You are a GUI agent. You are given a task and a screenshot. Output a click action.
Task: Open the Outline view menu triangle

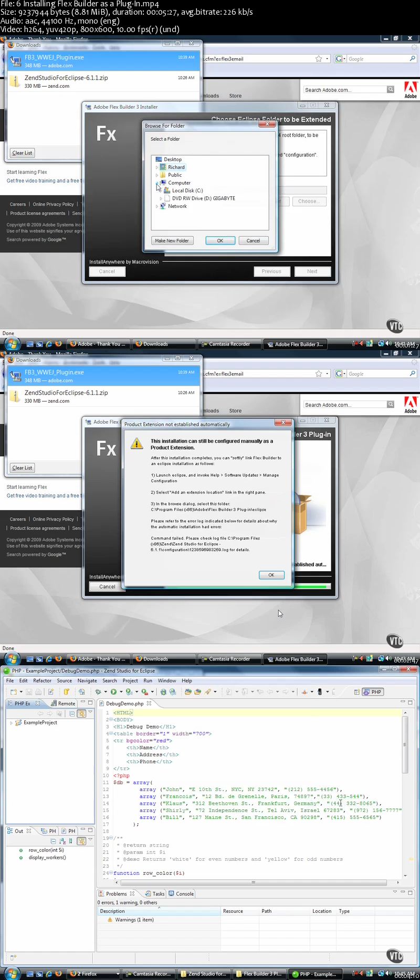click(90, 840)
